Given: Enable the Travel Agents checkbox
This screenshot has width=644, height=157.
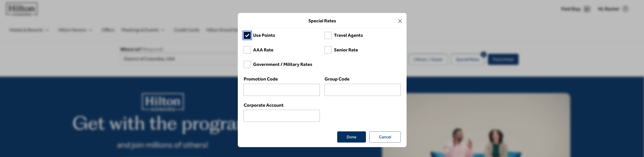Looking at the screenshot, I should pyautogui.click(x=328, y=35).
